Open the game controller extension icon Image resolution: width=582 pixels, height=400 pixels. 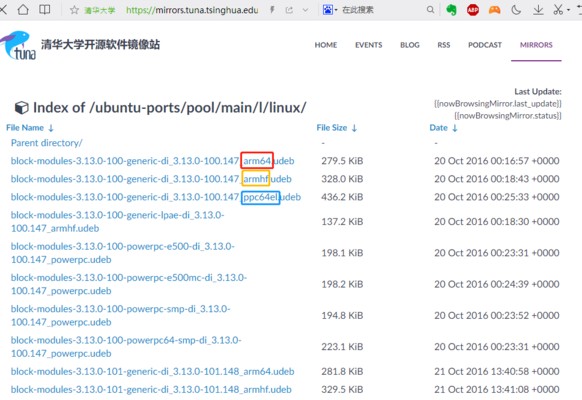point(494,10)
